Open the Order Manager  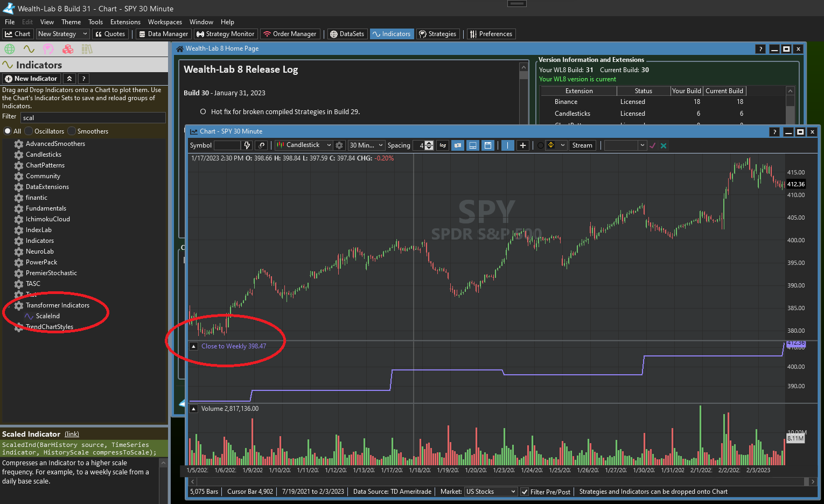click(x=290, y=34)
